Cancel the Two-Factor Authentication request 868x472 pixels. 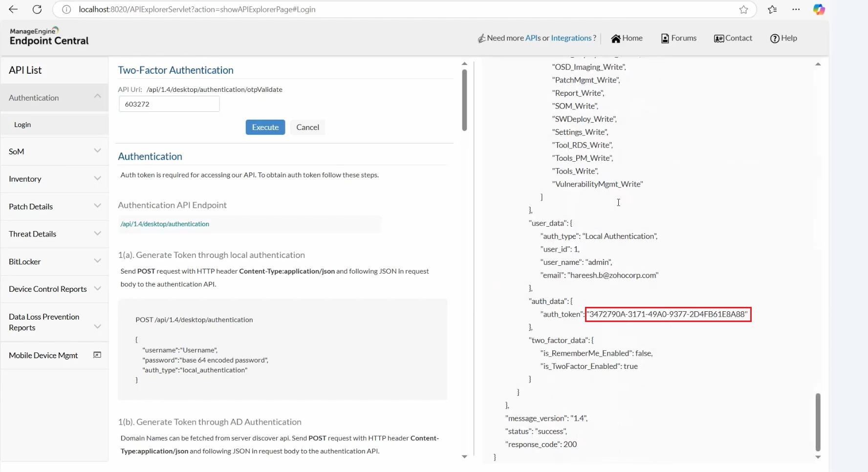pyautogui.click(x=307, y=127)
